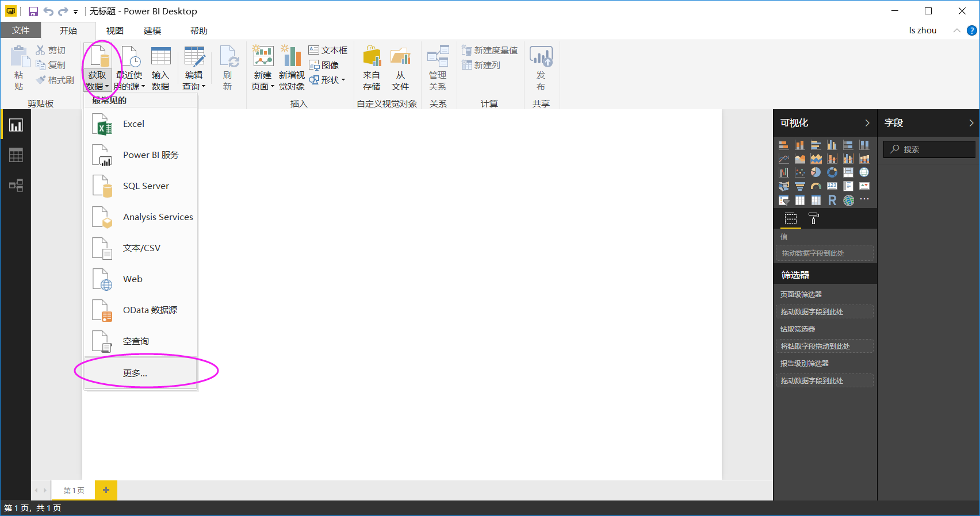Viewport: 980px width, 516px height.
Task: Choose Excel from the data source list
Action: click(141, 124)
